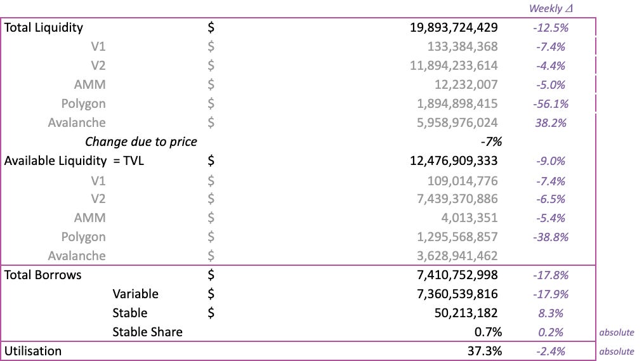The image size is (644, 361).
Task: Click the Avalanche label beside 3,628,941,462
Action: 77,256
